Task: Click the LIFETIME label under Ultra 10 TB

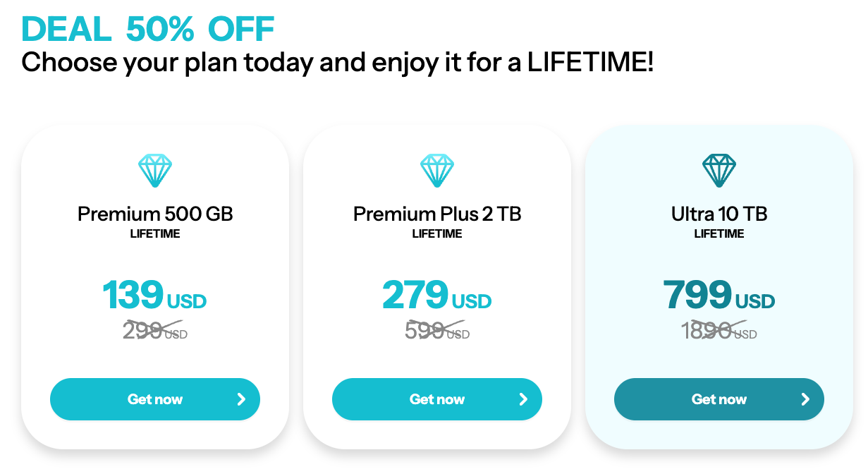Action: coord(719,233)
